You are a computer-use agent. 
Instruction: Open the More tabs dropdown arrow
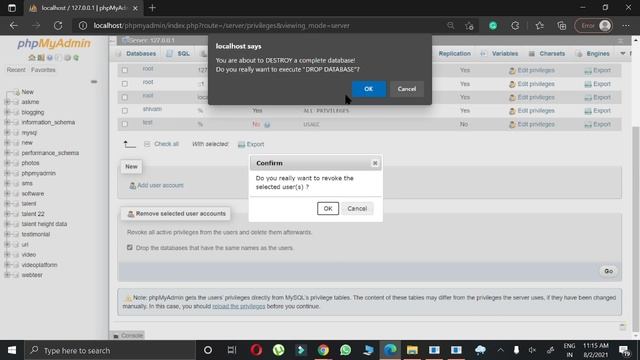click(x=622, y=53)
